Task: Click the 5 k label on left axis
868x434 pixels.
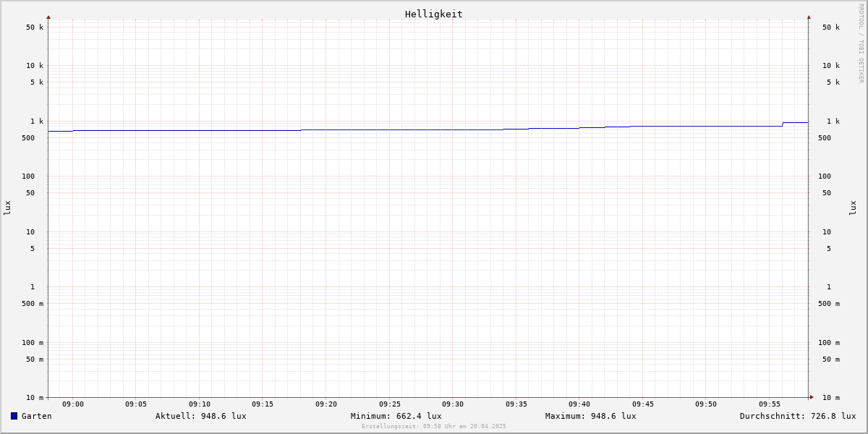Action: [x=37, y=82]
